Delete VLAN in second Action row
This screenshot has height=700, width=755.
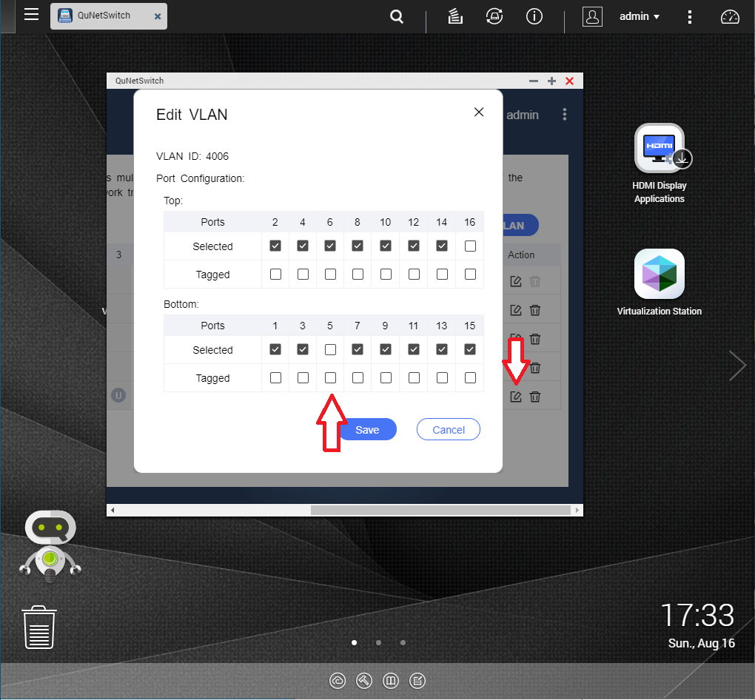pyautogui.click(x=535, y=310)
